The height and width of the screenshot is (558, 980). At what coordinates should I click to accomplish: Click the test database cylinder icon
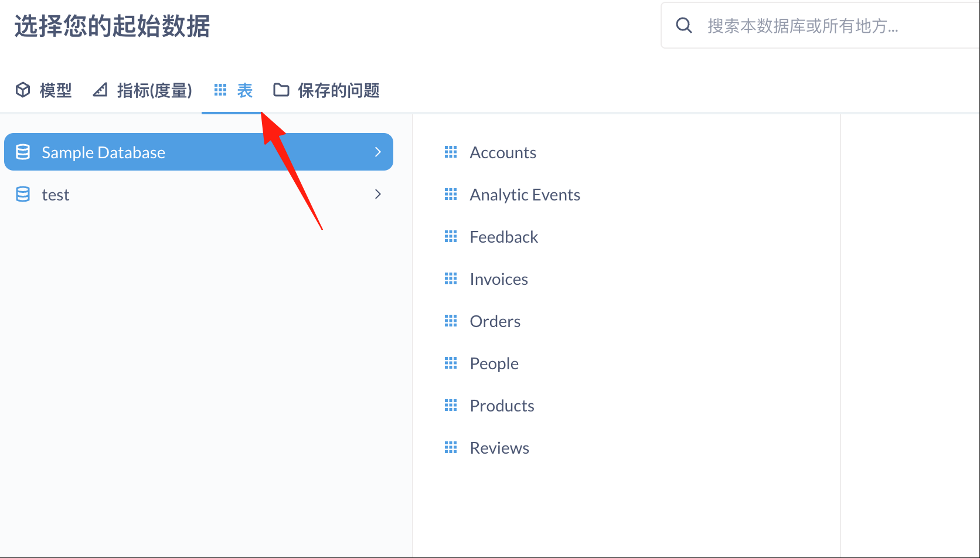pos(23,195)
